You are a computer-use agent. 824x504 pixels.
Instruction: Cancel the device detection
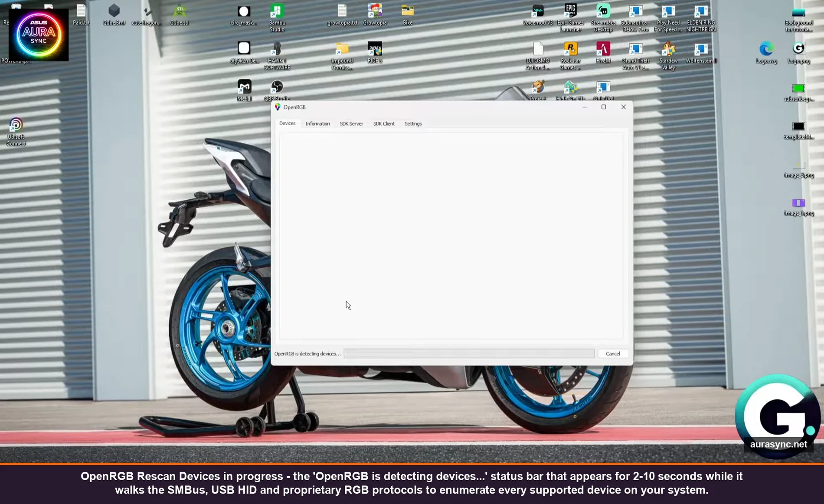612,354
